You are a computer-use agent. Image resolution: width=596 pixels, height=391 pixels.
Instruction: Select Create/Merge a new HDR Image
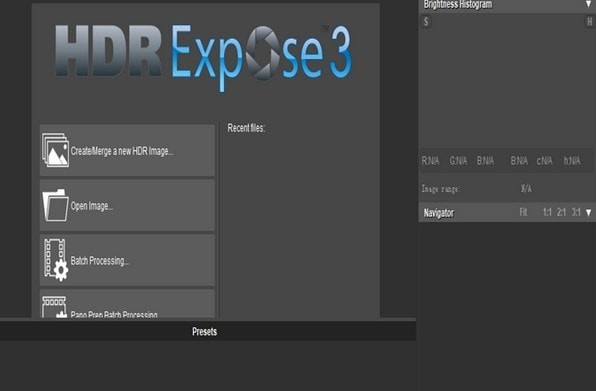coord(127,150)
